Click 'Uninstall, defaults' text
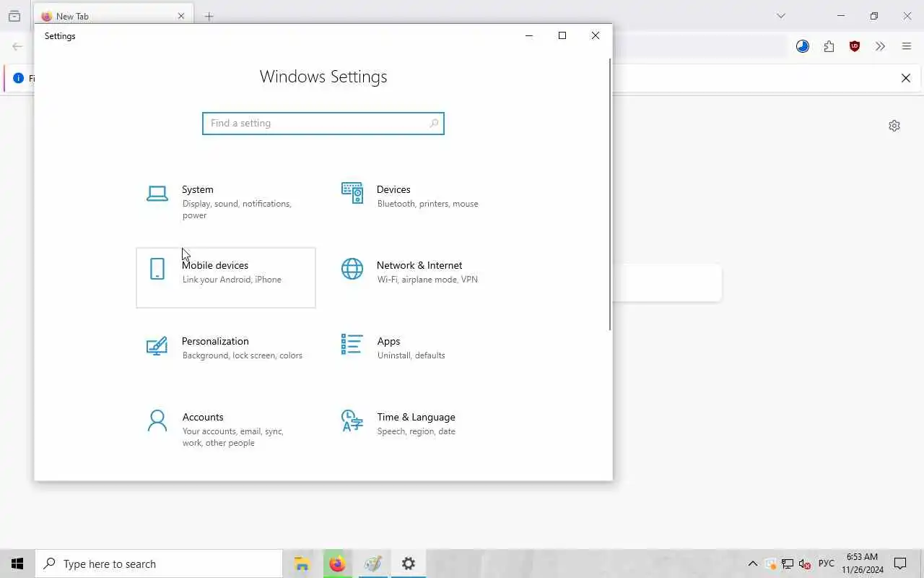 coord(411,355)
